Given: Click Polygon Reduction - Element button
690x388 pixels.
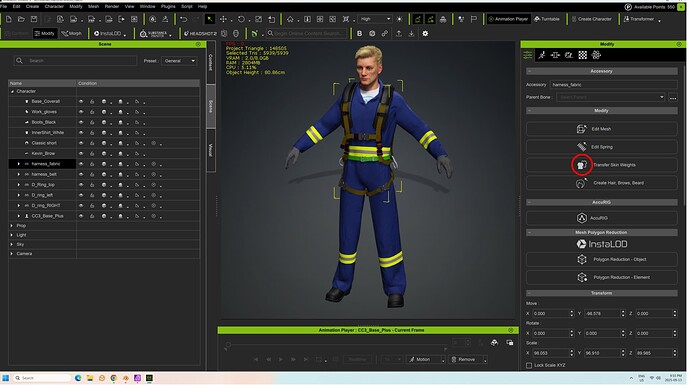Looking at the screenshot, I should pyautogui.click(x=602, y=278).
